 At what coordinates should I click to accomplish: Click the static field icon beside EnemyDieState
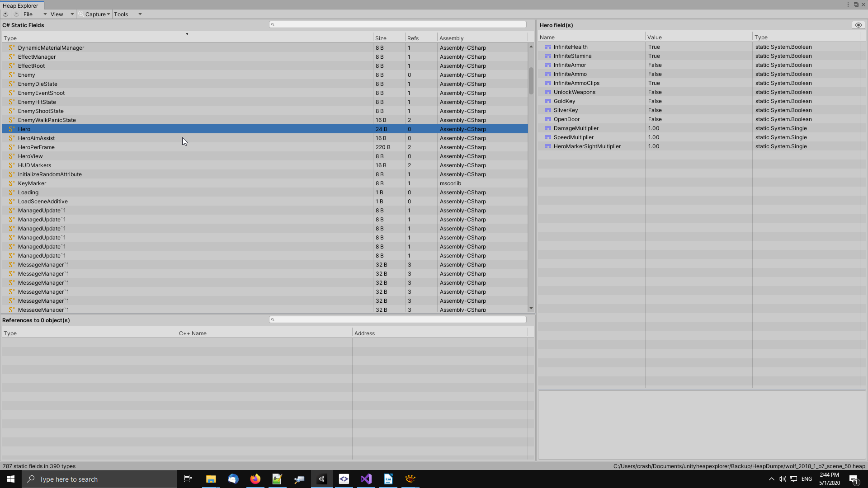(x=11, y=84)
